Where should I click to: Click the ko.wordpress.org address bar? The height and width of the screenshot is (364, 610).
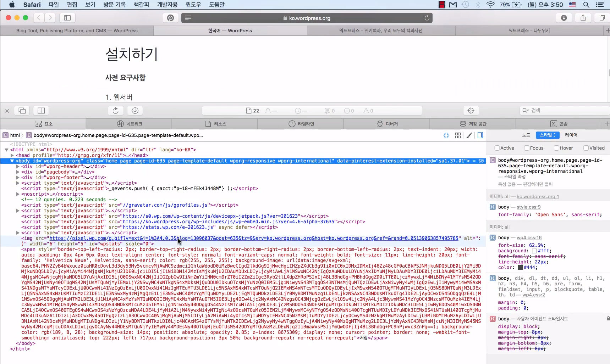click(307, 18)
